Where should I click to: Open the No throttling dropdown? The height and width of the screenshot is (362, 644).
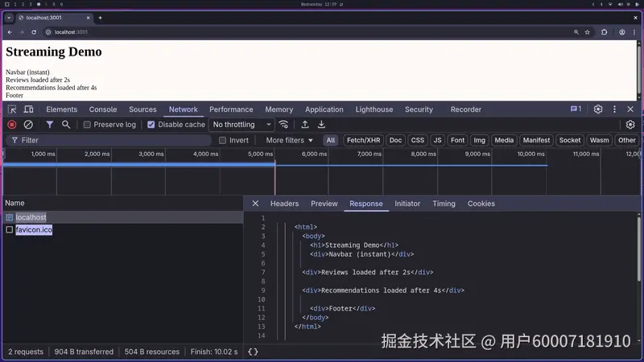tap(242, 125)
